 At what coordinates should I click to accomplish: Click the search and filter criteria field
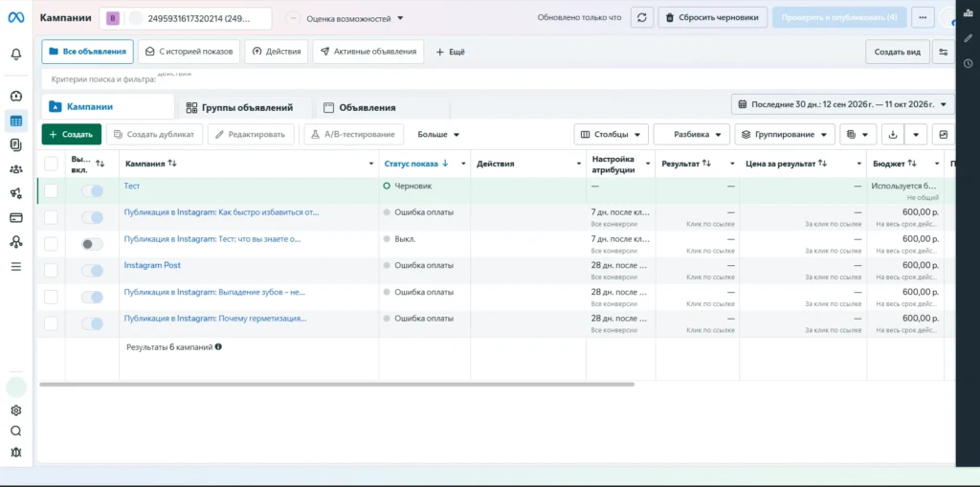(499, 79)
